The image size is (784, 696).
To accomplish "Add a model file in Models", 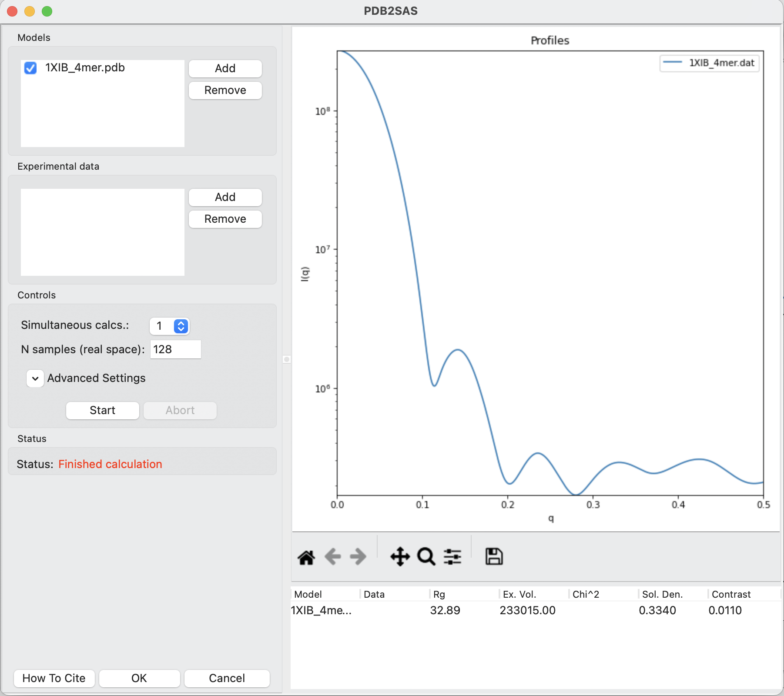I will pos(225,68).
